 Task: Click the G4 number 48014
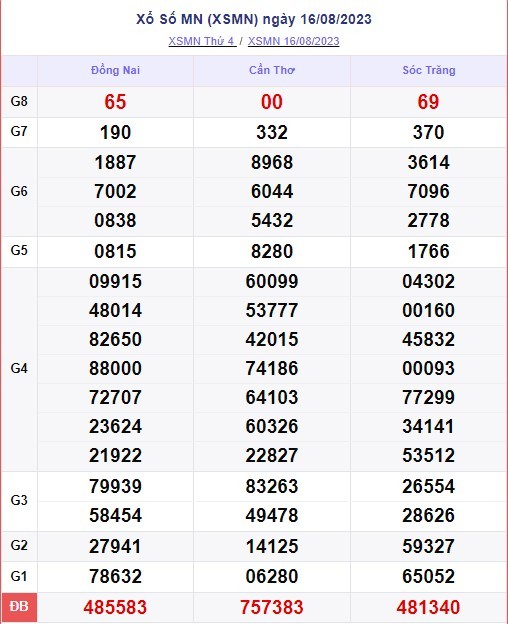[115, 310]
